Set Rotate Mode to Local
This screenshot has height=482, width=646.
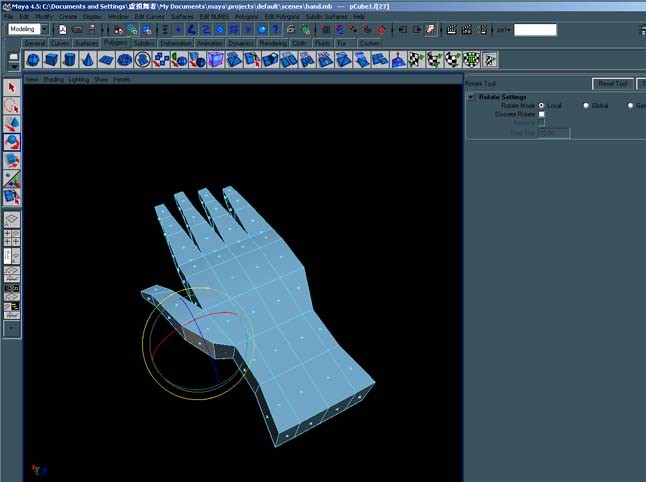(541, 105)
